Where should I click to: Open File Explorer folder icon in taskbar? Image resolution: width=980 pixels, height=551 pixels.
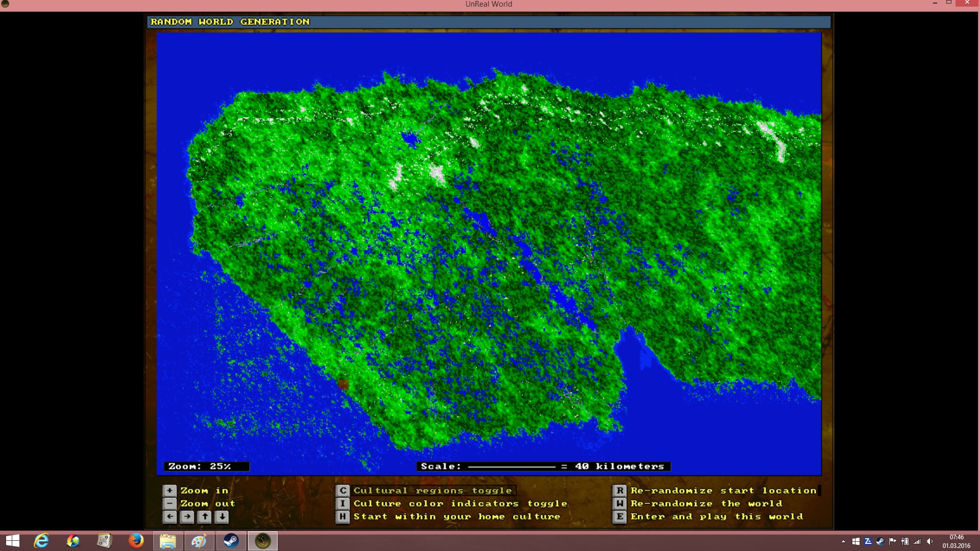pos(167,541)
